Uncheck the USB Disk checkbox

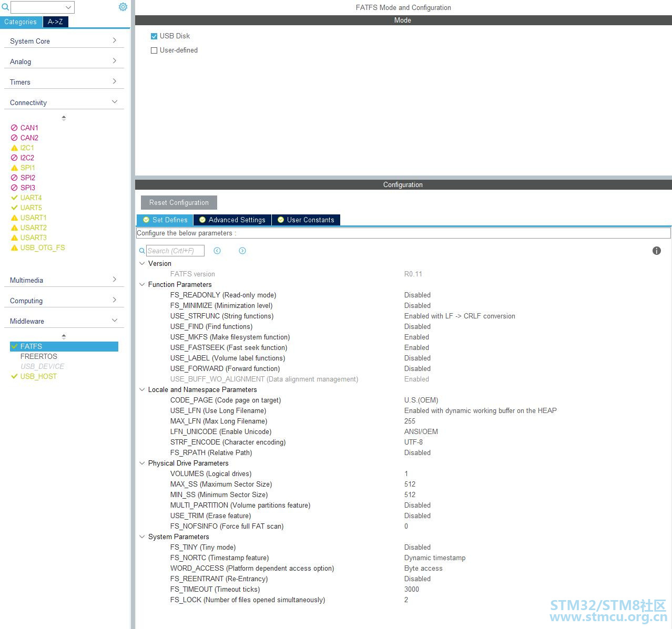click(x=154, y=36)
